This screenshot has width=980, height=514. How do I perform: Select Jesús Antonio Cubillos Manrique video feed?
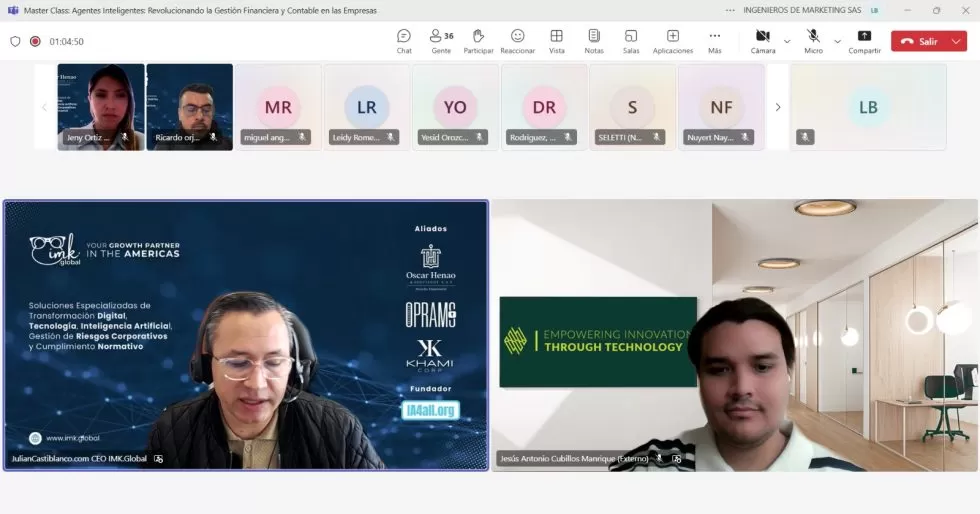735,335
